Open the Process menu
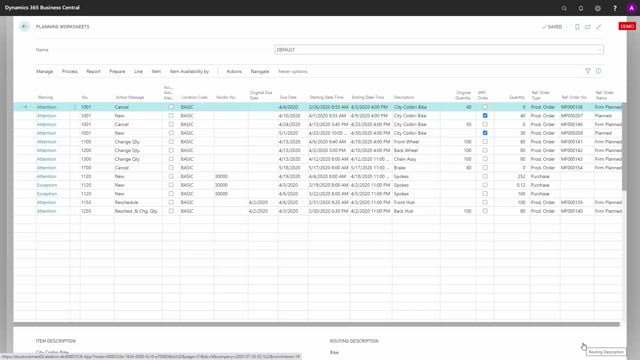The width and height of the screenshot is (640, 360). pyautogui.click(x=70, y=71)
